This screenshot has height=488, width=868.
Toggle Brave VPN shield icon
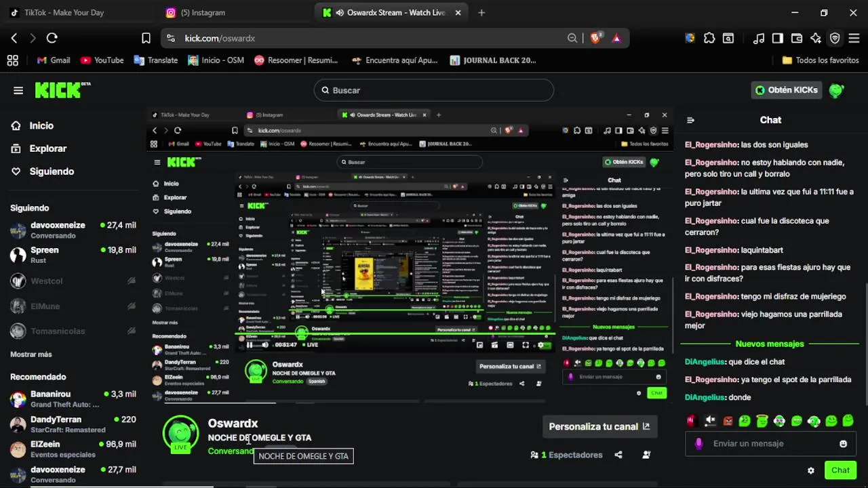pyautogui.click(x=835, y=39)
